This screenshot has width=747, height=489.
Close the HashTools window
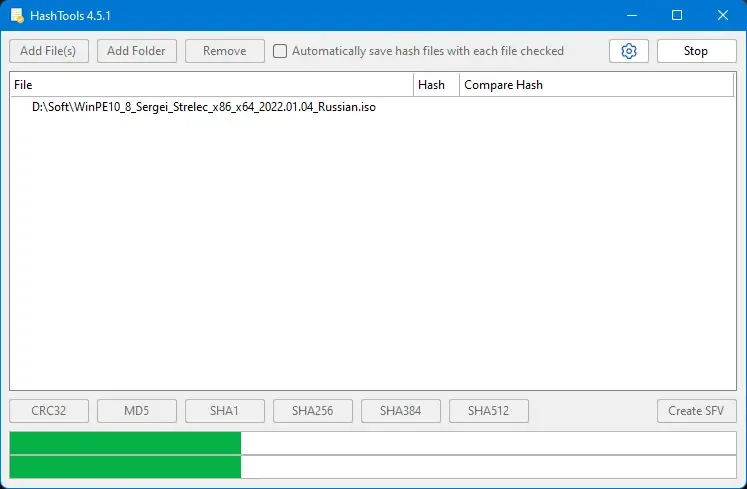(x=723, y=15)
